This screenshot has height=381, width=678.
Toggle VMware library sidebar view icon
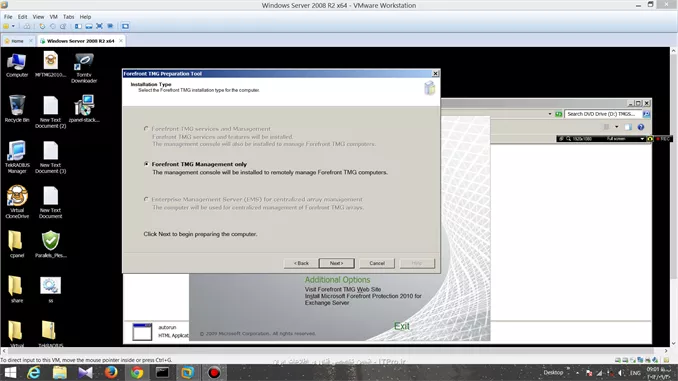tap(78, 26)
